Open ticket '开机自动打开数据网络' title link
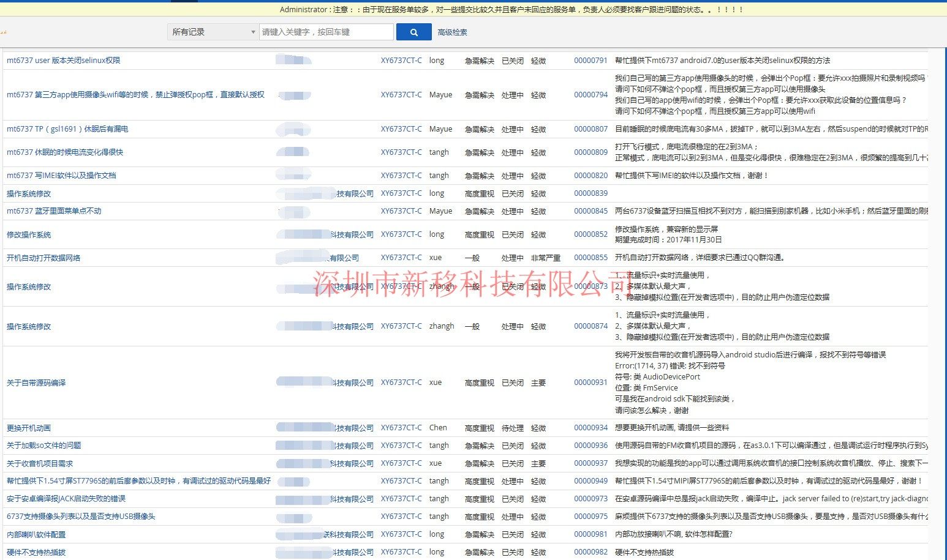Image resolution: width=947 pixels, height=560 pixels. (x=43, y=258)
